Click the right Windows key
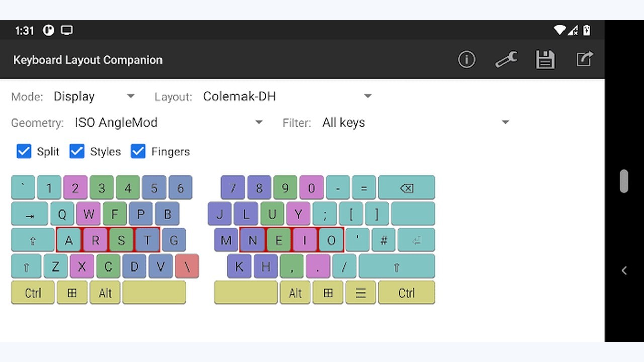Viewport: 644px width, 362px height. (328, 293)
